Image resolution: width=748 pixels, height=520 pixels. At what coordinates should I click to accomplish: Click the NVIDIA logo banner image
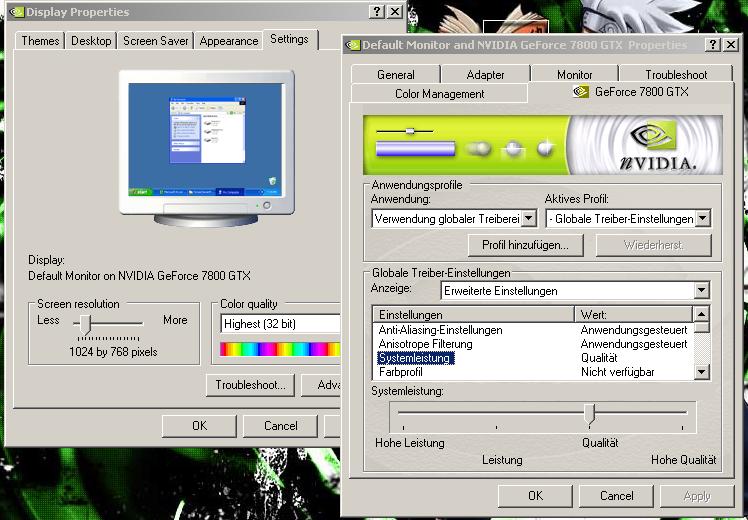542,145
